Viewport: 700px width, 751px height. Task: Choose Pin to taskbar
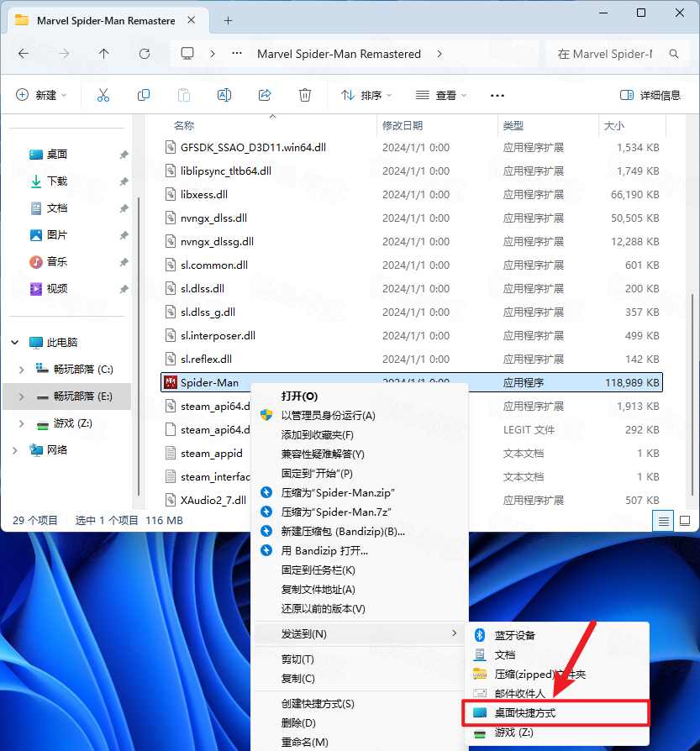pos(360,570)
